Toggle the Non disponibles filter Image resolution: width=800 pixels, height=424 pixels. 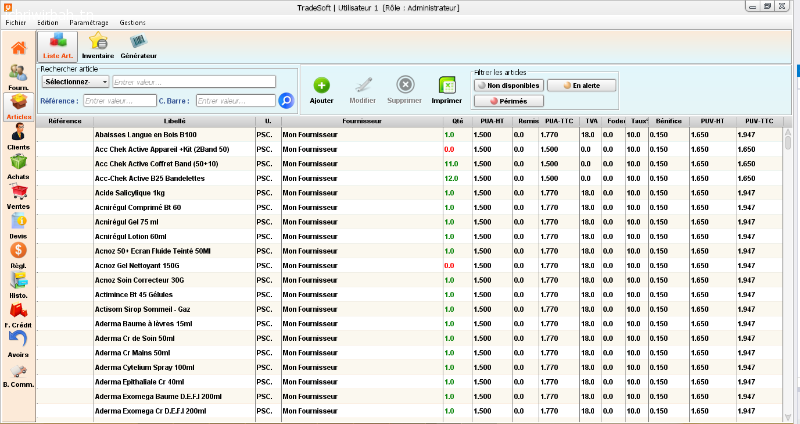(x=509, y=86)
